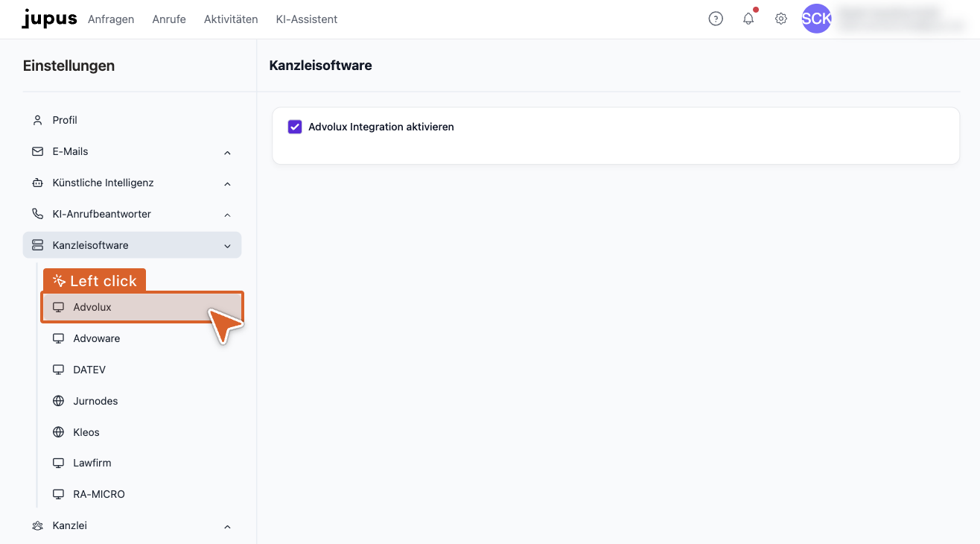Click the E-Mails sidebar label
The height and width of the screenshot is (544, 980).
pyautogui.click(x=70, y=151)
